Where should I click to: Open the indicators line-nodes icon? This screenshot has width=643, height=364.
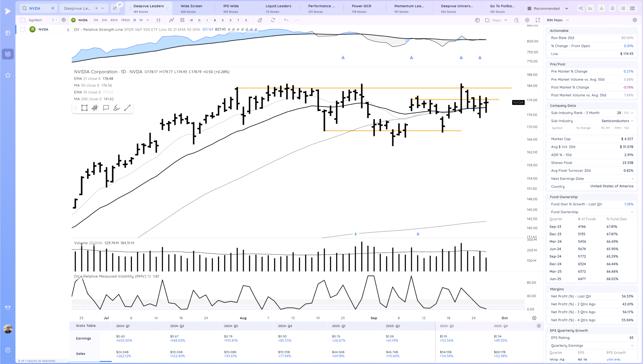click(172, 20)
